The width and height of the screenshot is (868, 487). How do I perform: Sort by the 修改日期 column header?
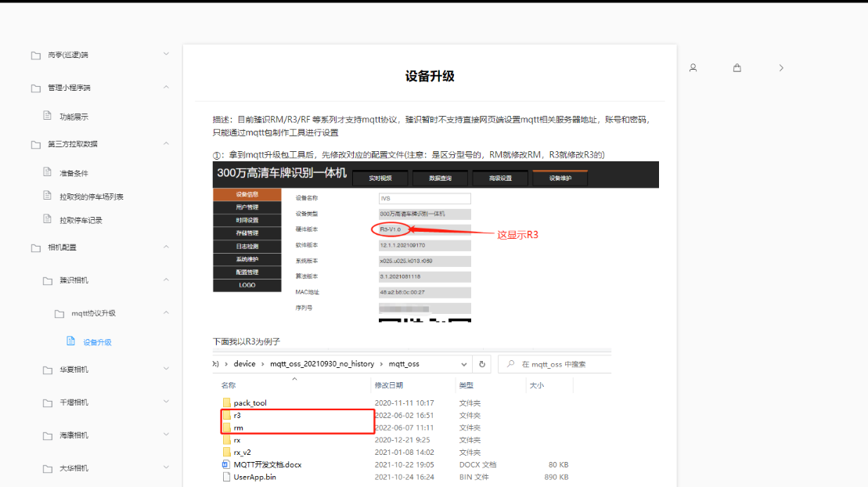(x=389, y=385)
